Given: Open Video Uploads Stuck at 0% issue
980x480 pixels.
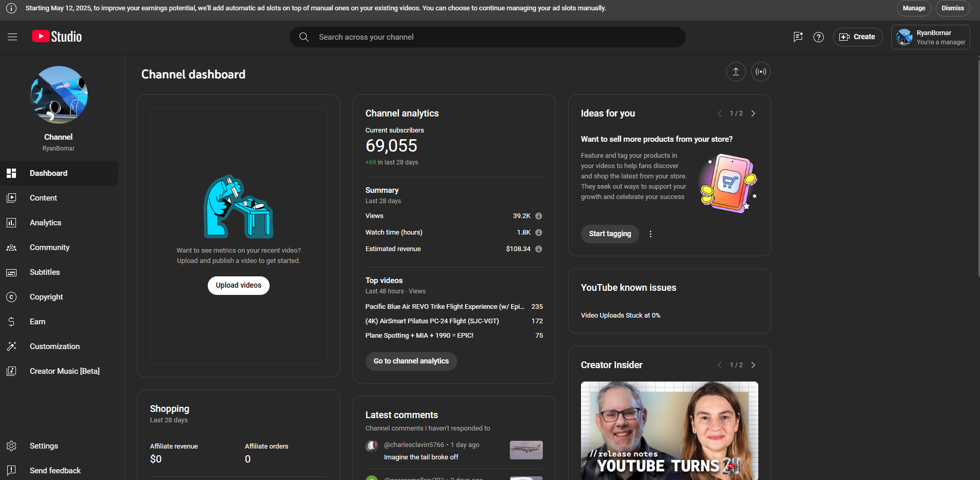Looking at the screenshot, I should click(621, 316).
